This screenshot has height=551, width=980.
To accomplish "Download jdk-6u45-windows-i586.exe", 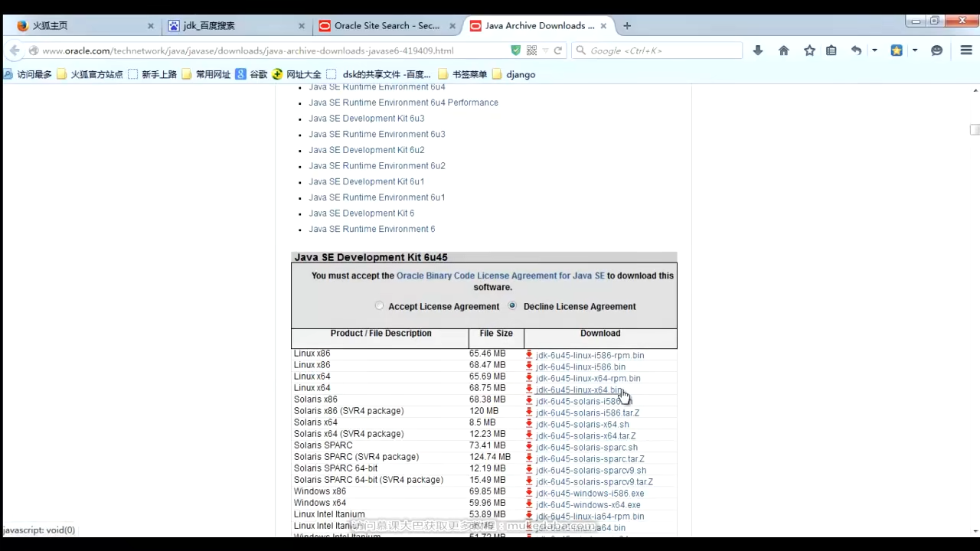I will click(x=590, y=493).
